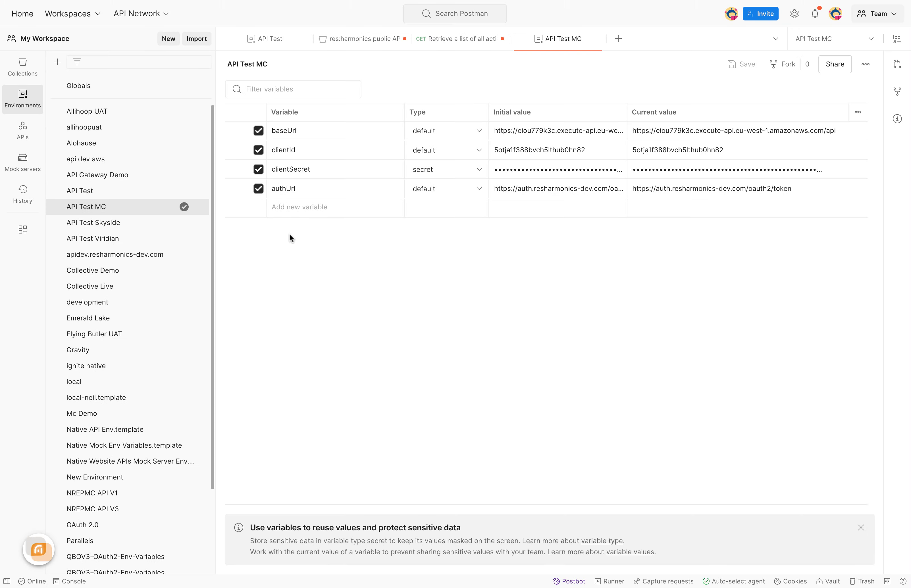Fork the API Test MC environment
The width and height of the screenshot is (911, 588).
782,64
